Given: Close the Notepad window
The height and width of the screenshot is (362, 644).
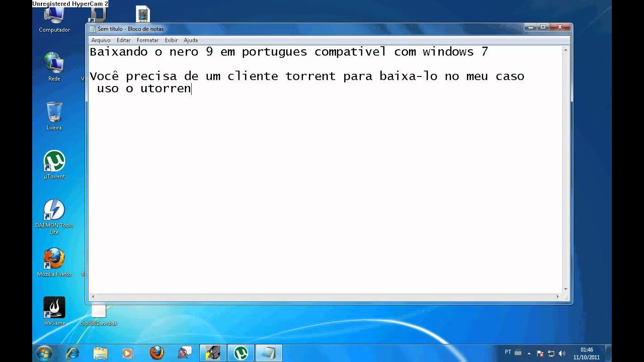Looking at the screenshot, I should (x=559, y=27).
